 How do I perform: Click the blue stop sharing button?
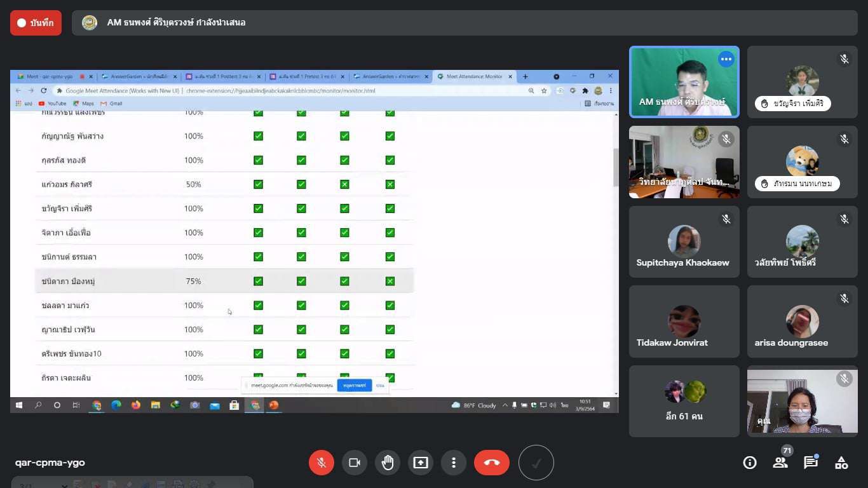(x=354, y=385)
